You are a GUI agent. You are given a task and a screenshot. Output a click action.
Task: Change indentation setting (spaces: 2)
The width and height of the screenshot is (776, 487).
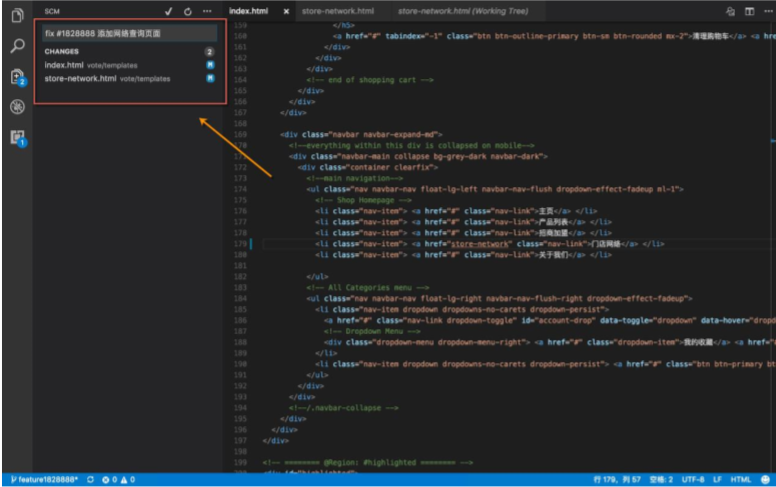[661, 480]
